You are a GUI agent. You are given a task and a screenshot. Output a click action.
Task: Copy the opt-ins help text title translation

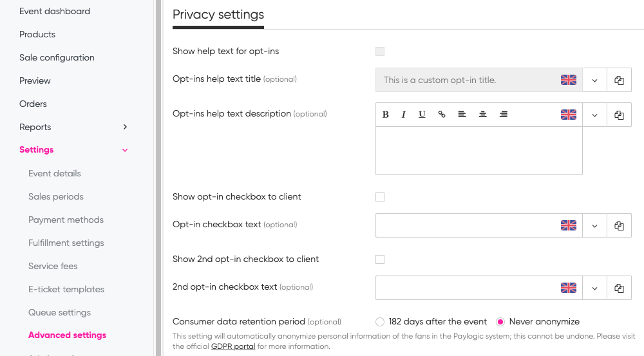point(619,80)
